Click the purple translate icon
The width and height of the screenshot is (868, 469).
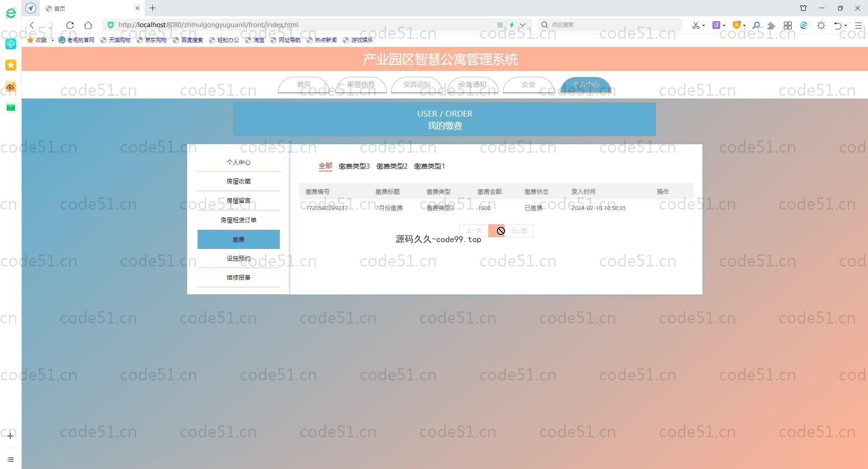716,25
